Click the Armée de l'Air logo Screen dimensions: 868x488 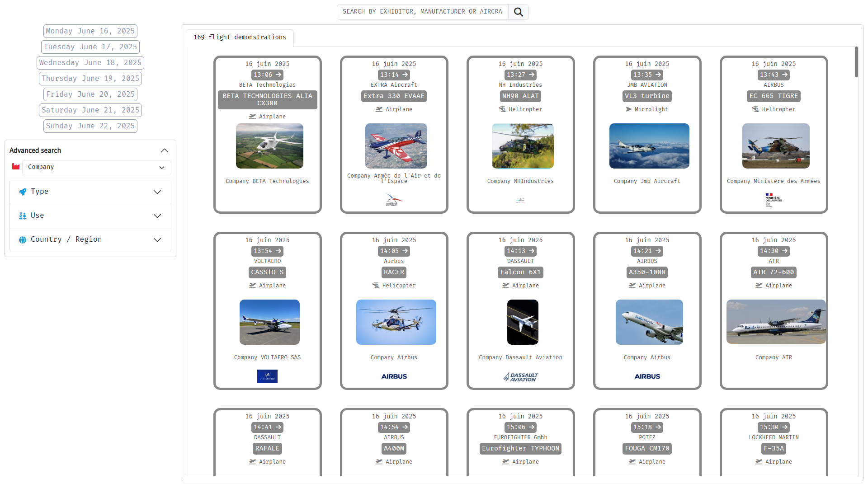click(394, 200)
